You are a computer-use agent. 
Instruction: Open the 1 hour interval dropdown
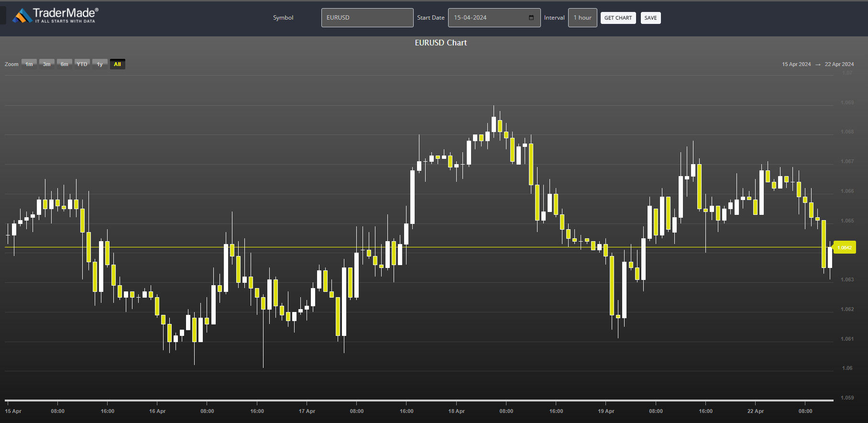582,18
